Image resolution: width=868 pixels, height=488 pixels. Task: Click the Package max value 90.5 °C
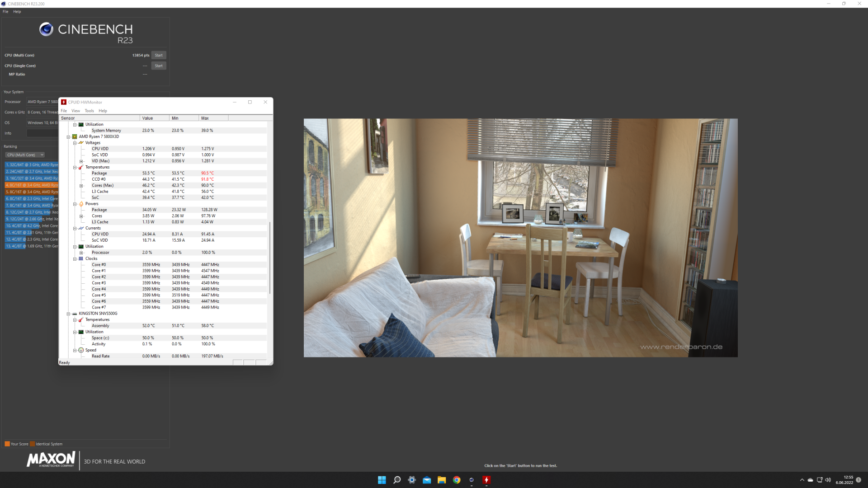click(208, 173)
